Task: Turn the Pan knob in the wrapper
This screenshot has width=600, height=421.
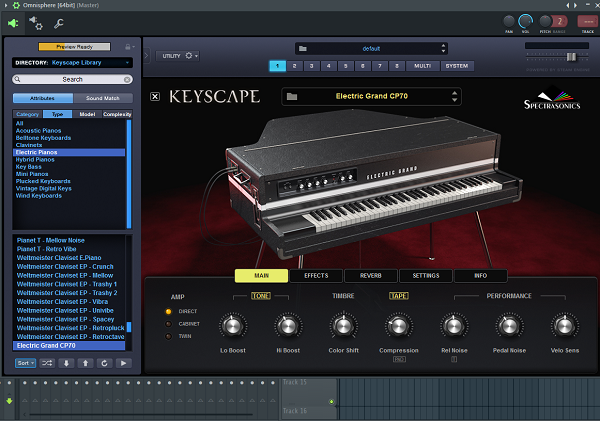Action: pyautogui.click(x=509, y=21)
